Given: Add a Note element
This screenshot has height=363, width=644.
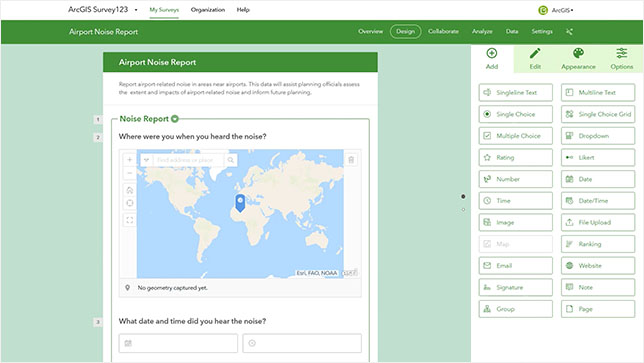Looking at the screenshot, I should (598, 287).
